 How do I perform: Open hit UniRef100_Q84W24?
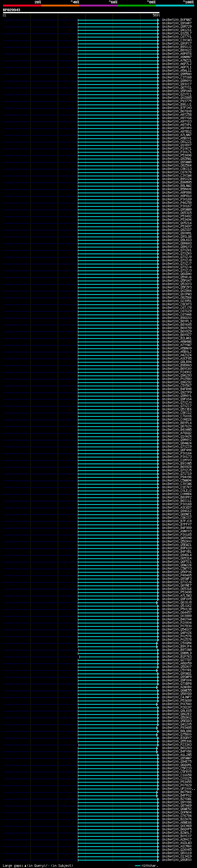pos(176,443)
